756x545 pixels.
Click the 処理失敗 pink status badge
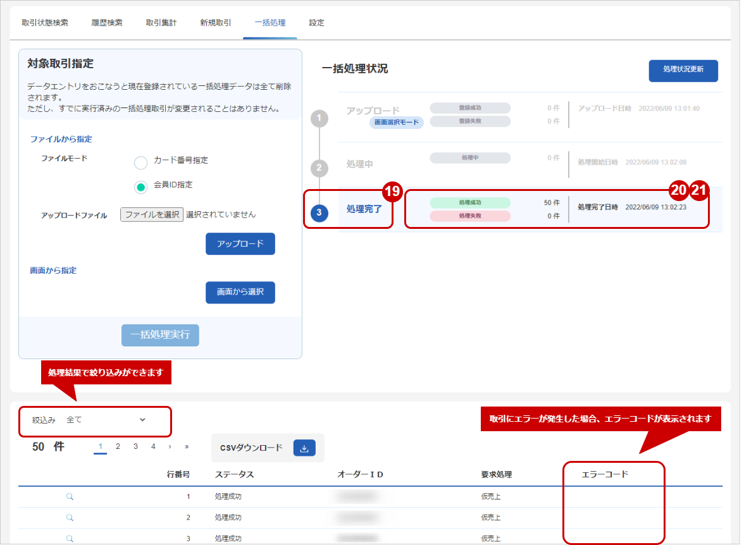coord(470,216)
